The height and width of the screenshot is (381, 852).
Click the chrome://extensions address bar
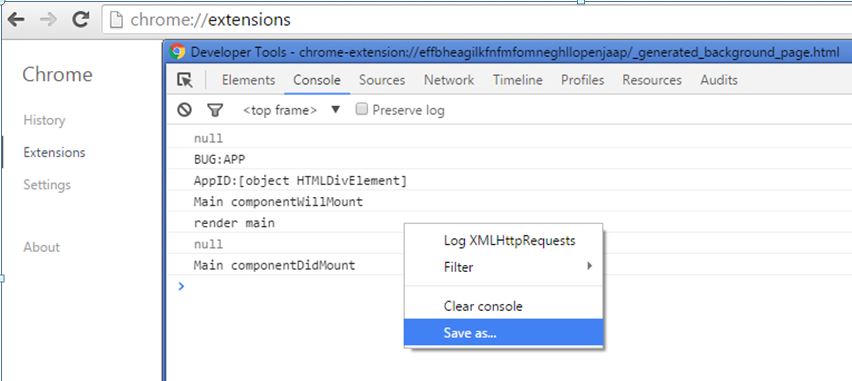pyautogui.click(x=477, y=20)
